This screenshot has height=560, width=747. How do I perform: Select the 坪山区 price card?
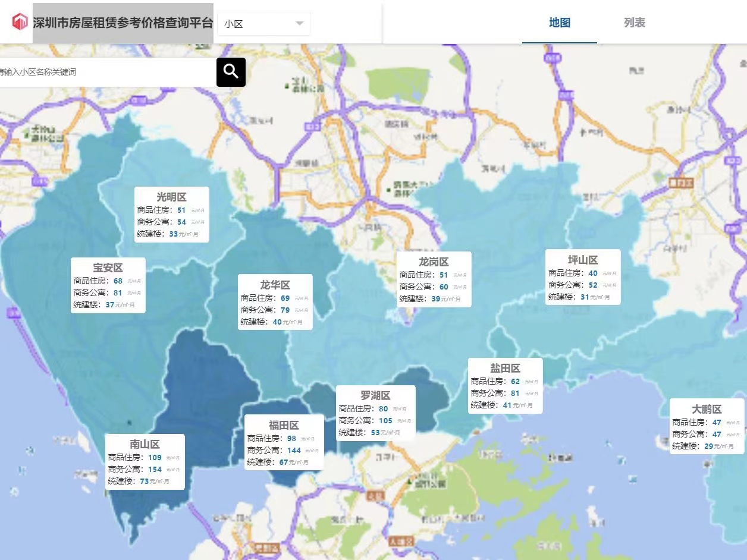point(583,277)
